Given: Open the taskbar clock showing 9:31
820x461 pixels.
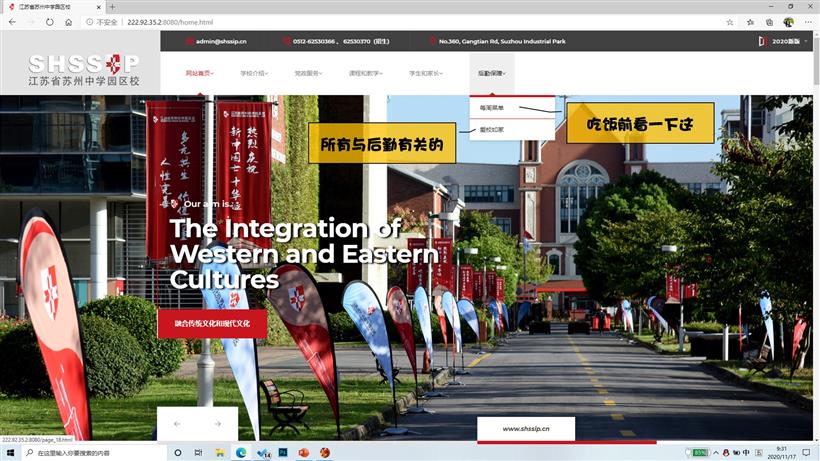Looking at the screenshot, I should 782,453.
